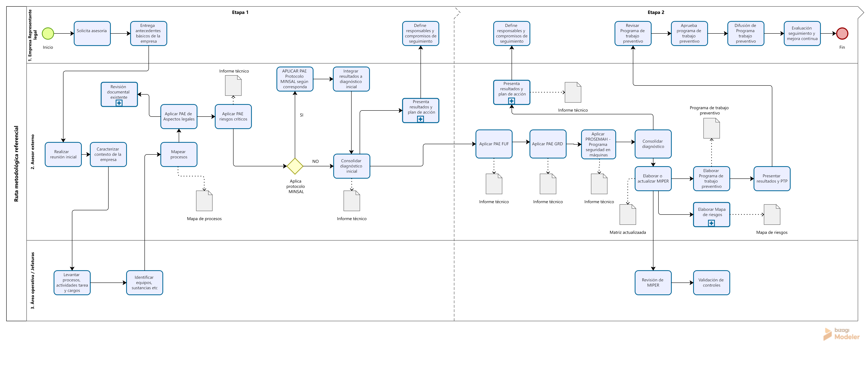Select Revisar Programa de trabajo preventivo task
The width and height of the screenshot is (868, 369).
[x=633, y=33]
